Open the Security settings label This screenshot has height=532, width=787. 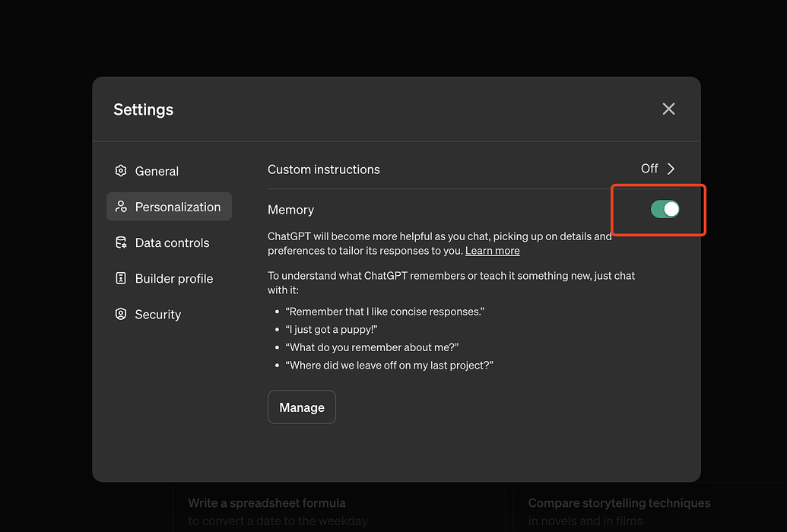click(x=158, y=314)
